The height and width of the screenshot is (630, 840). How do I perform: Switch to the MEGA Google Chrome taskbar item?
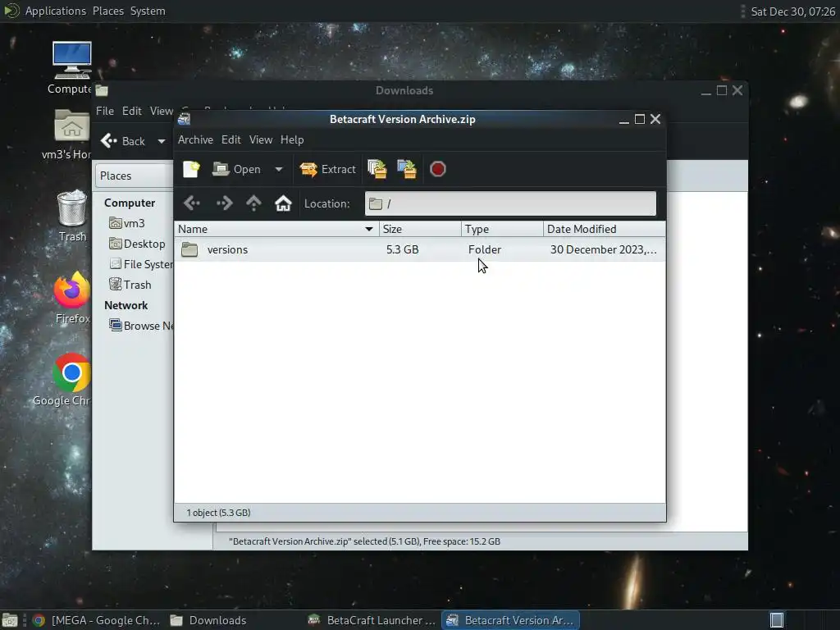click(97, 620)
